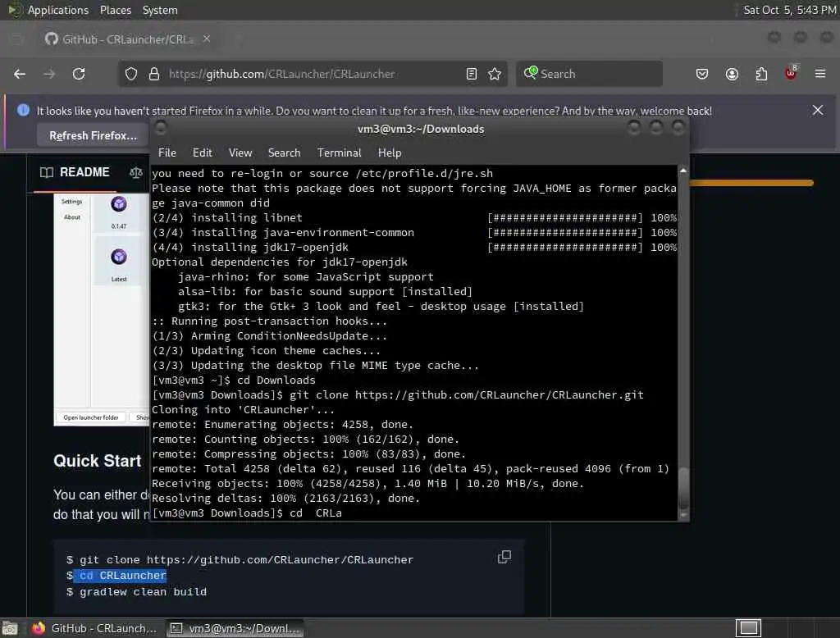Dismiss the Firefox refresh notification bar
This screenshot has width=840, height=638.
pyautogui.click(x=818, y=111)
